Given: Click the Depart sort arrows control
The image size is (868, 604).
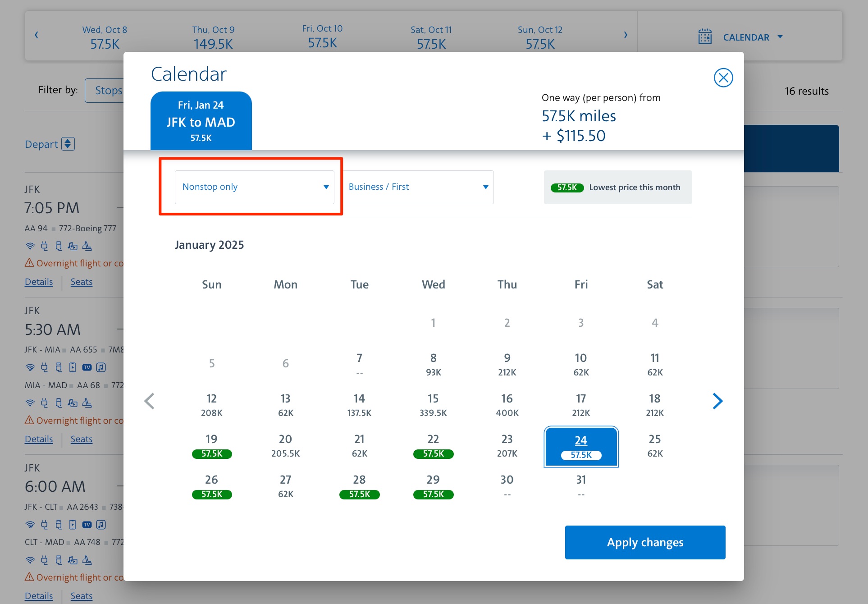Looking at the screenshot, I should [x=68, y=144].
